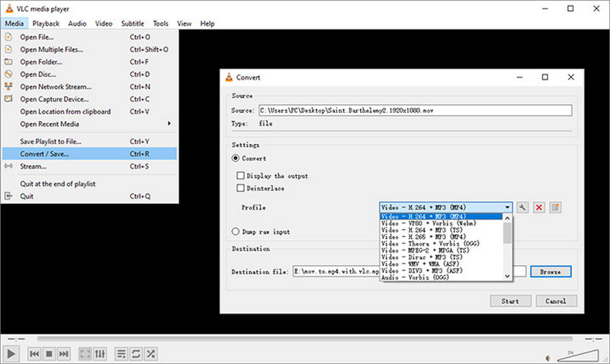Open the Playback menu
Viewport: 610px width, 364px height.
[47, 24]
